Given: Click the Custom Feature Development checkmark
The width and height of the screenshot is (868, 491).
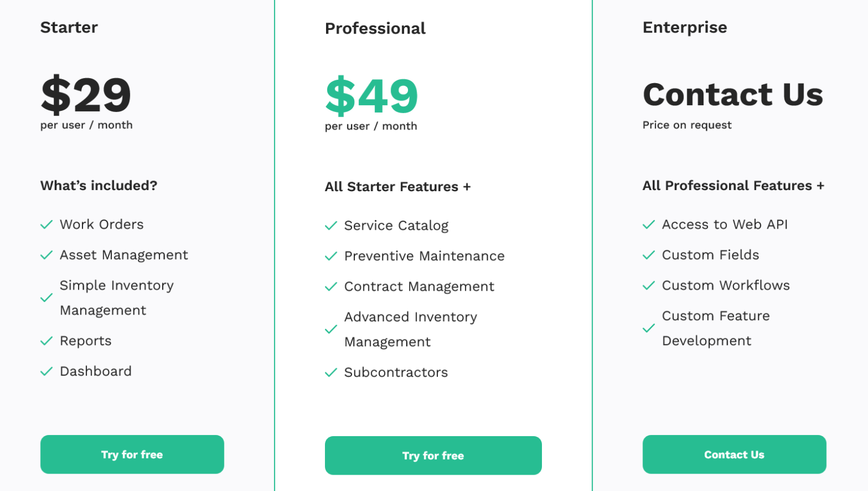Looking at the screenshot, I should (x=649, y=329).
